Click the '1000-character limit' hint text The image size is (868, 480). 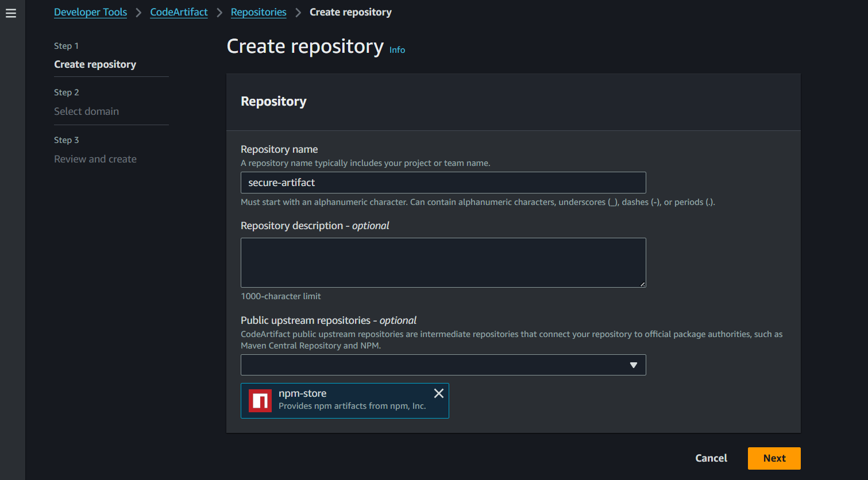pyautogui.click(x=280, y=296)
